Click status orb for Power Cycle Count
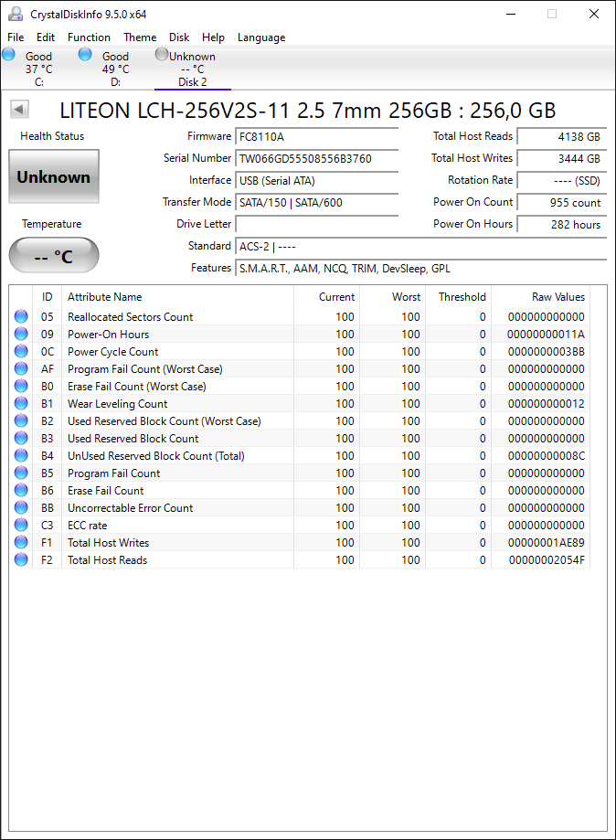This screenshot has height=840, width=616. click(21, 351)
